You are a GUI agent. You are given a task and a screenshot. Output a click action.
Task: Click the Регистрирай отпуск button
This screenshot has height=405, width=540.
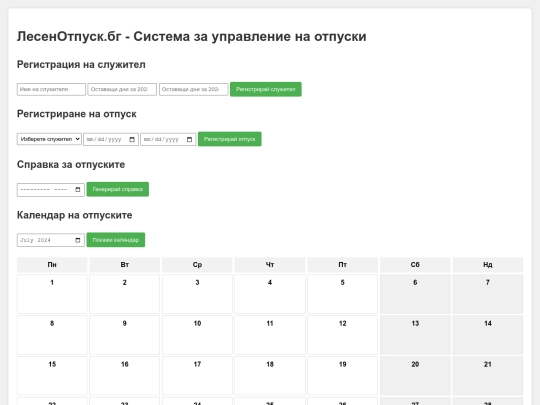229,139
